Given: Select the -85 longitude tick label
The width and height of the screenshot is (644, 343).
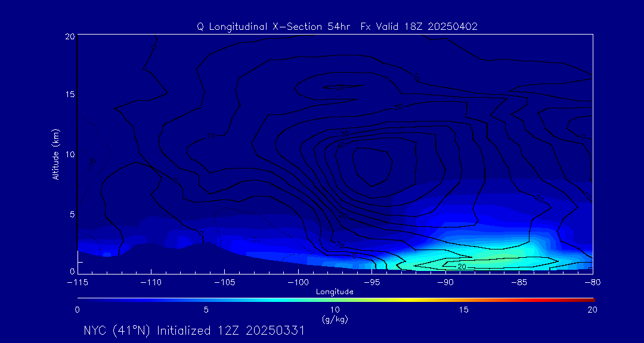Looking at the screenshot, I should (x=519, y=283).
